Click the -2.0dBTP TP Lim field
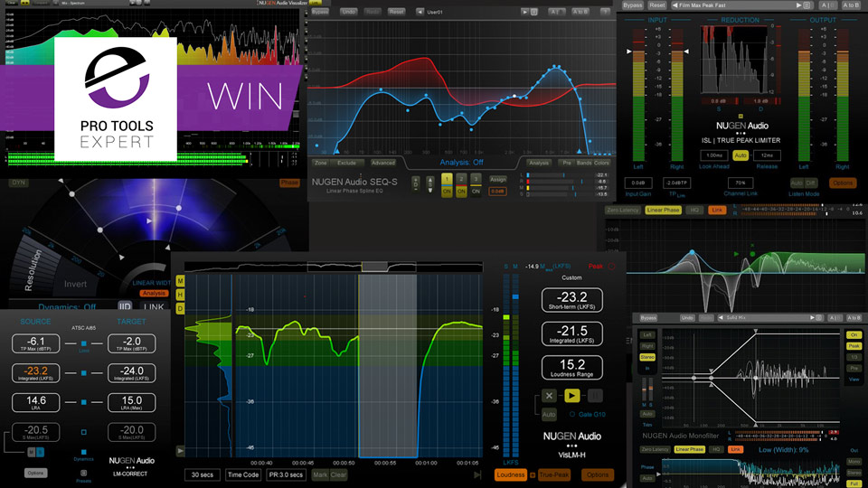 coord(676,183)
